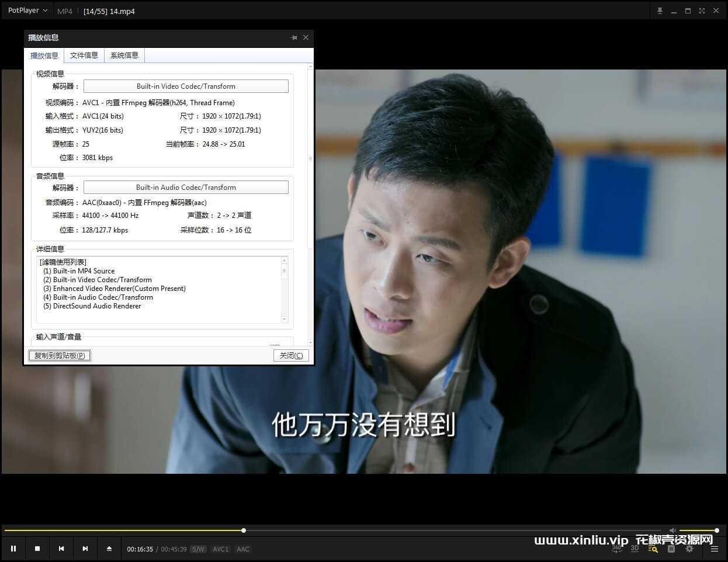This screenshot has width=728, height=562.
Task: Click the eject/open file icon
Action: click(109, 549)
